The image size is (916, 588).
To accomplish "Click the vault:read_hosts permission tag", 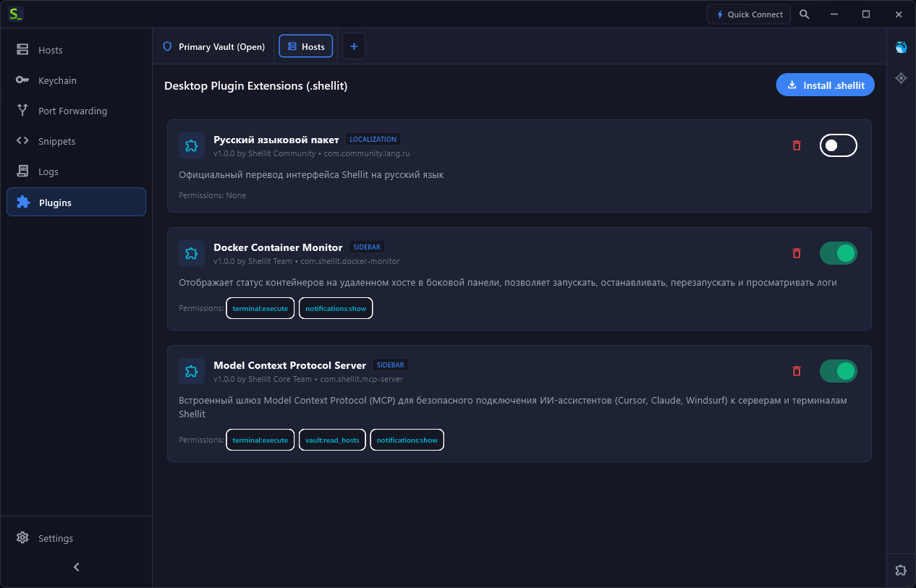I will 332,440.
